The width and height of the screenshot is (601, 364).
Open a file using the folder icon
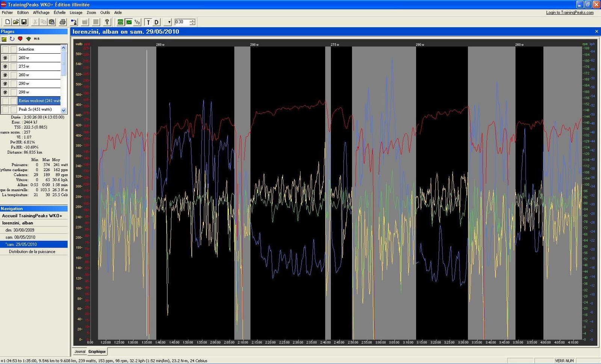(x=16, y=22)
